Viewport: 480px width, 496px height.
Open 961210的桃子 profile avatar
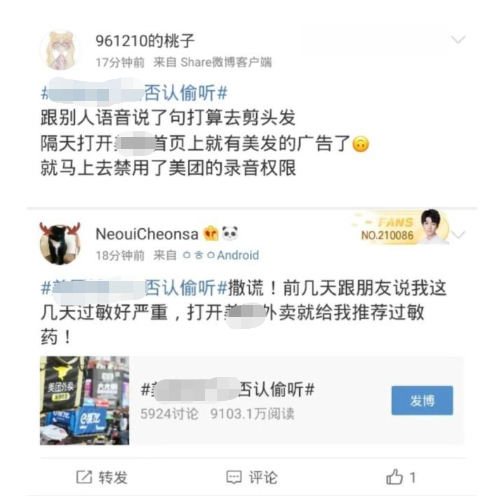tap(60, 50)
